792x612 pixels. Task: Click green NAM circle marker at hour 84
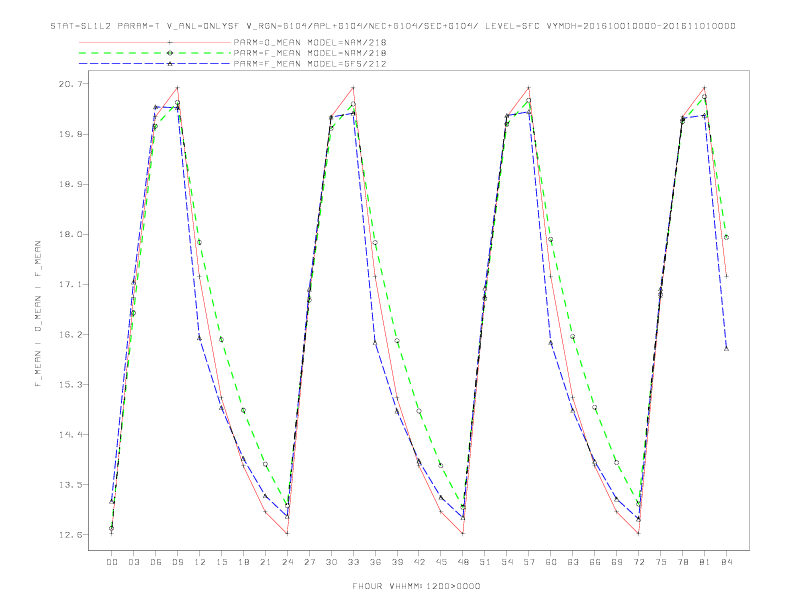(726, 237)
